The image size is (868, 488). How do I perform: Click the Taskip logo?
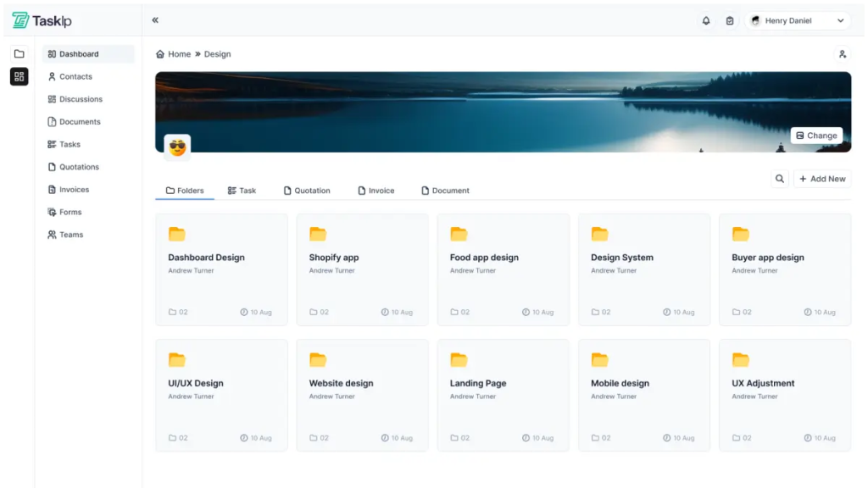(x=42, y=20)
